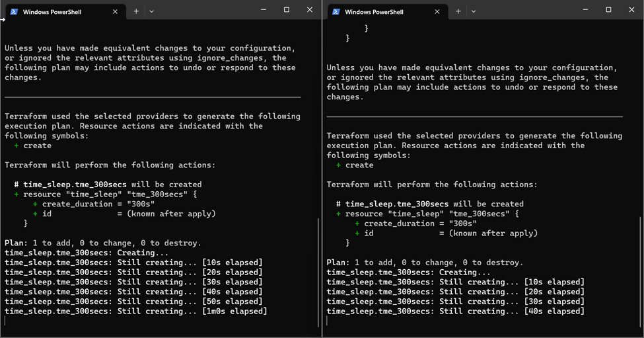Click '[30s elapsed]' line in left window

(133, 282)
